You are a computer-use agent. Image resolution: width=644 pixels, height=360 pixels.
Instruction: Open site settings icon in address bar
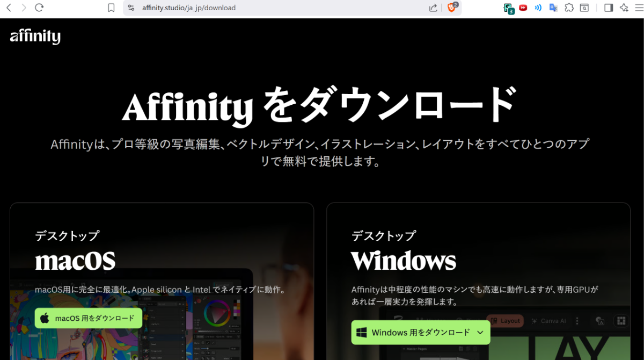[x=131, y=8]
